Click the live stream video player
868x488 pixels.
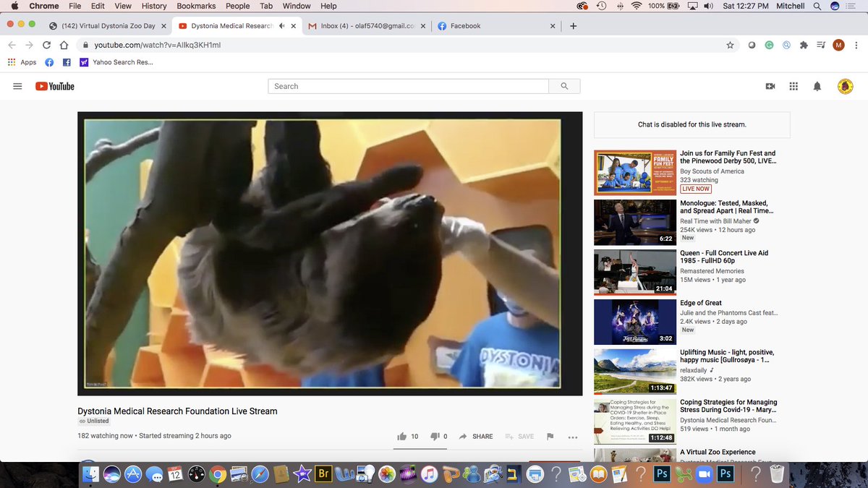[x=330, y=253]
